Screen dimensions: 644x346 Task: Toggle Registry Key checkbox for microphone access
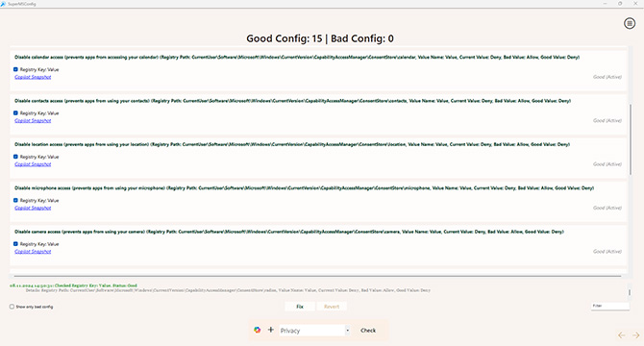pyautogui.click(x=15, y=200)
